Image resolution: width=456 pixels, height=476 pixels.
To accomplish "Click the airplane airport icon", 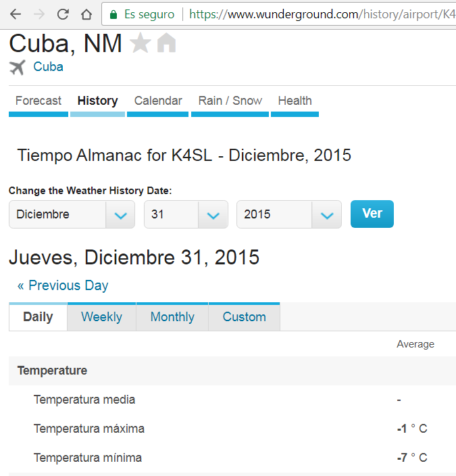I will coord(18,67).
